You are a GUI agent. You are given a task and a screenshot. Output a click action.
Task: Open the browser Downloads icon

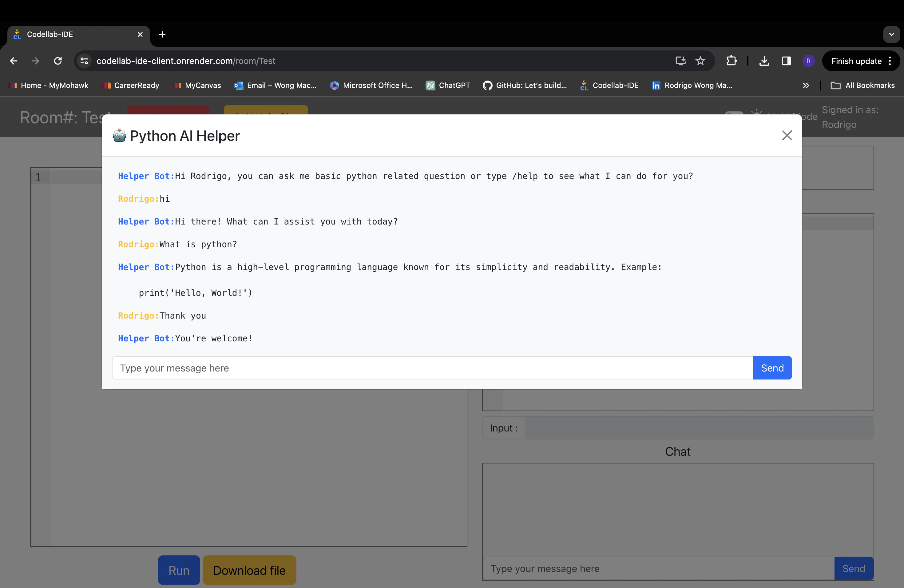pos(764,61)
